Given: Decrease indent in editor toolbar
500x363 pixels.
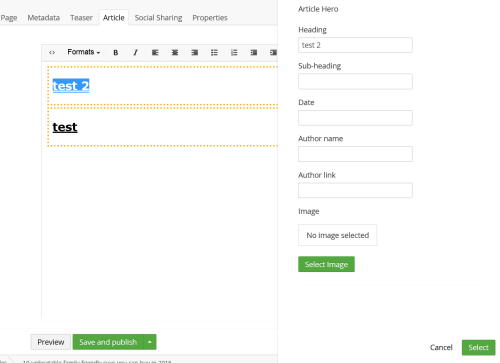Looking at the screenshot, I should [x=254, y=52].
